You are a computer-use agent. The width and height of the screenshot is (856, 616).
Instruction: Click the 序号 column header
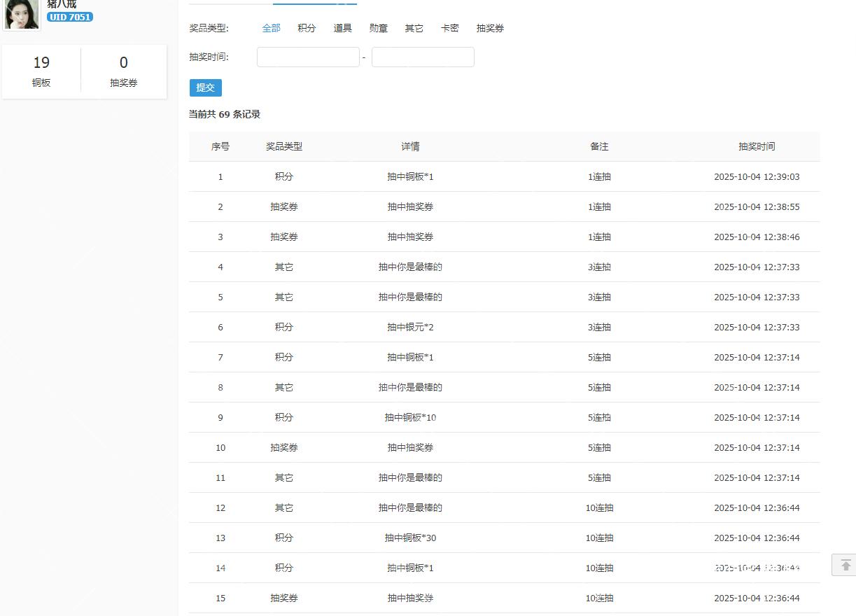pyautogui.click(x=220, y=147)
